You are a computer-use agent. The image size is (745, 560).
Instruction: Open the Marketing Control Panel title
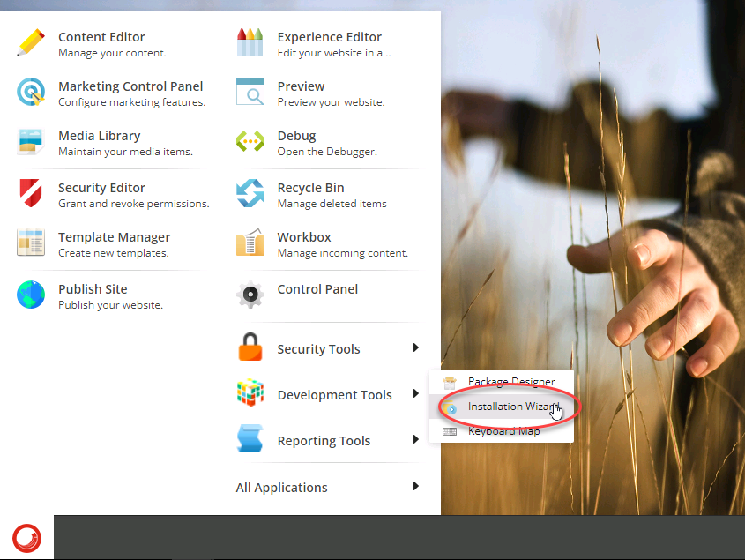coord(130,86)
